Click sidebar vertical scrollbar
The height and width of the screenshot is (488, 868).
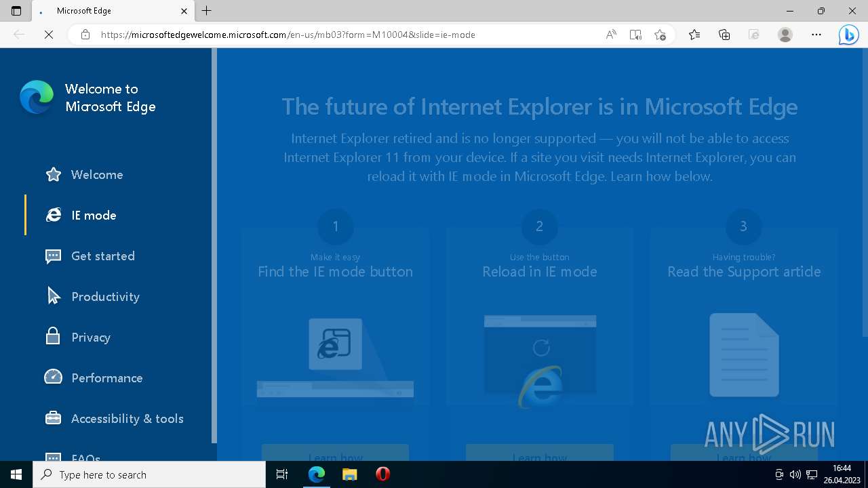click(x=214, y=244)
